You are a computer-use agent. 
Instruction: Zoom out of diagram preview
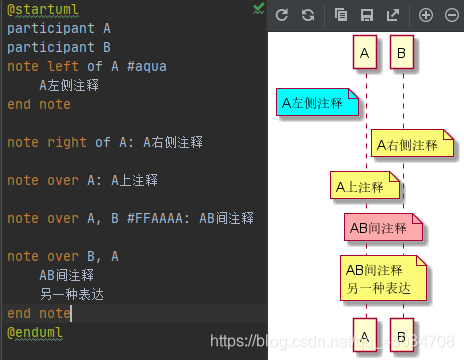coord(452,15)
